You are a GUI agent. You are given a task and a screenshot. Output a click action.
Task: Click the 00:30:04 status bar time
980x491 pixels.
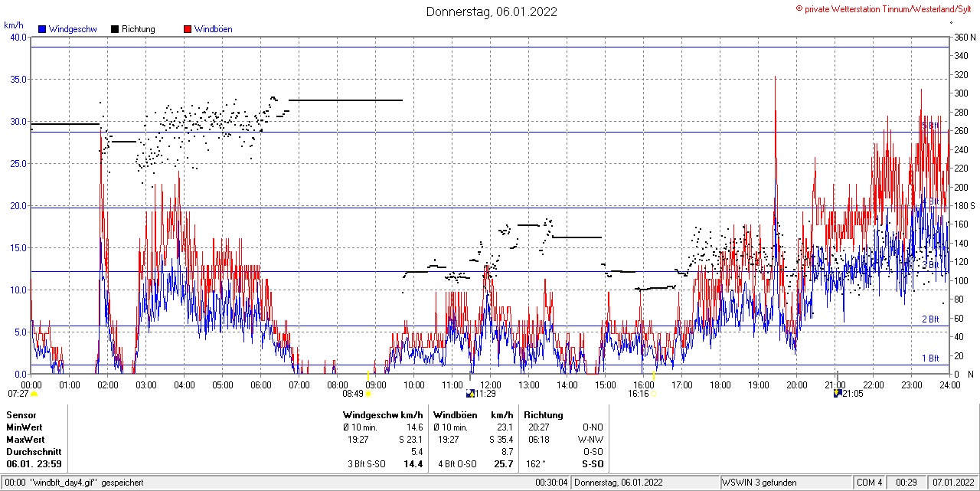552,483
